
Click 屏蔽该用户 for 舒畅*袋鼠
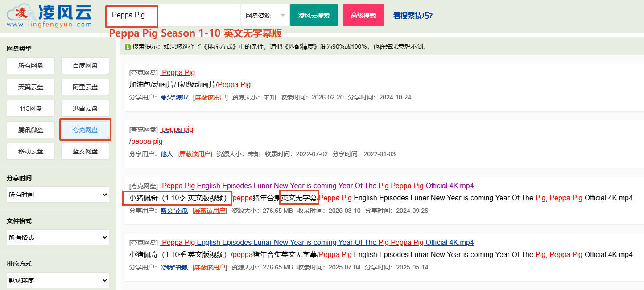coord(211,267)
